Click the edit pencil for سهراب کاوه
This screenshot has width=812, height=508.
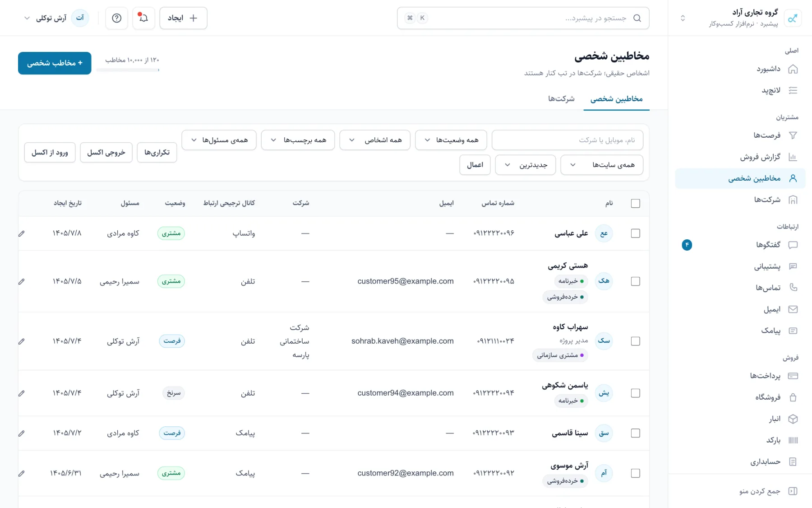[22, 341]
